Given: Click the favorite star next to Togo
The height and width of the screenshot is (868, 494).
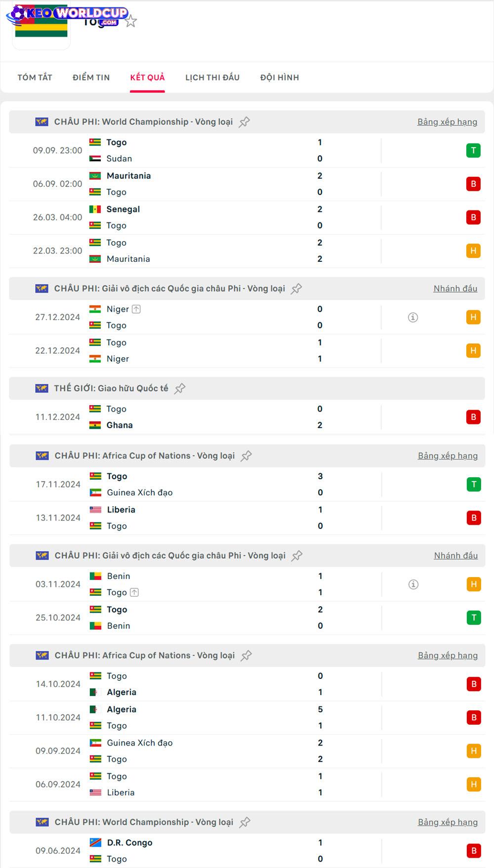Looking at the screenshot, I should point(131,21).
